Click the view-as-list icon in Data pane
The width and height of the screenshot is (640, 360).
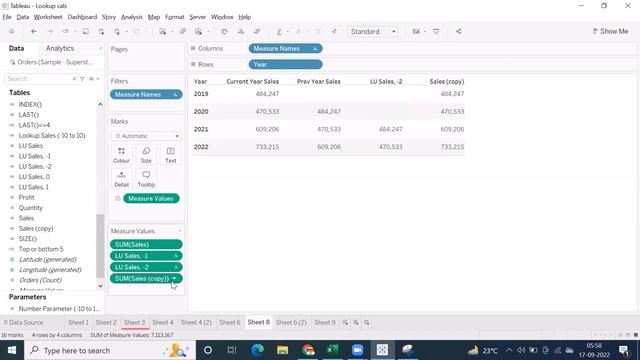[x=91, y=79]
